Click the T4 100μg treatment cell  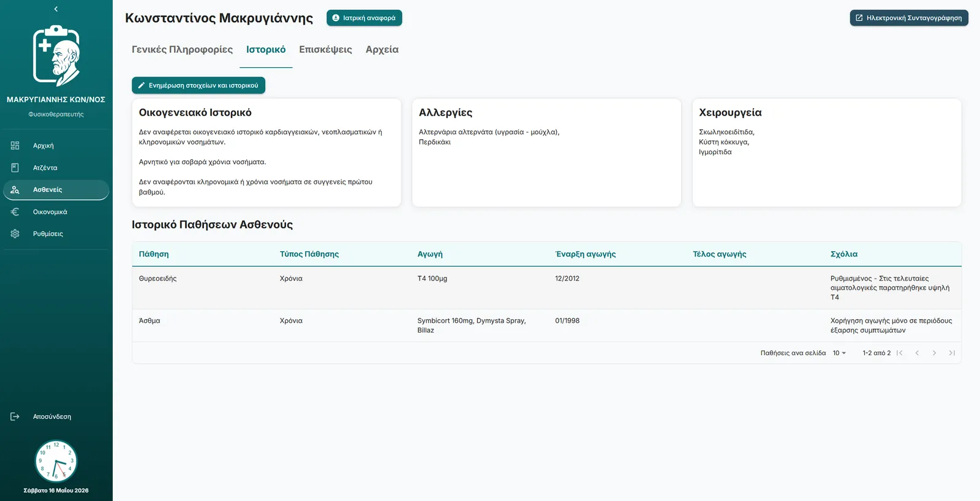click(x=432, y=279)
